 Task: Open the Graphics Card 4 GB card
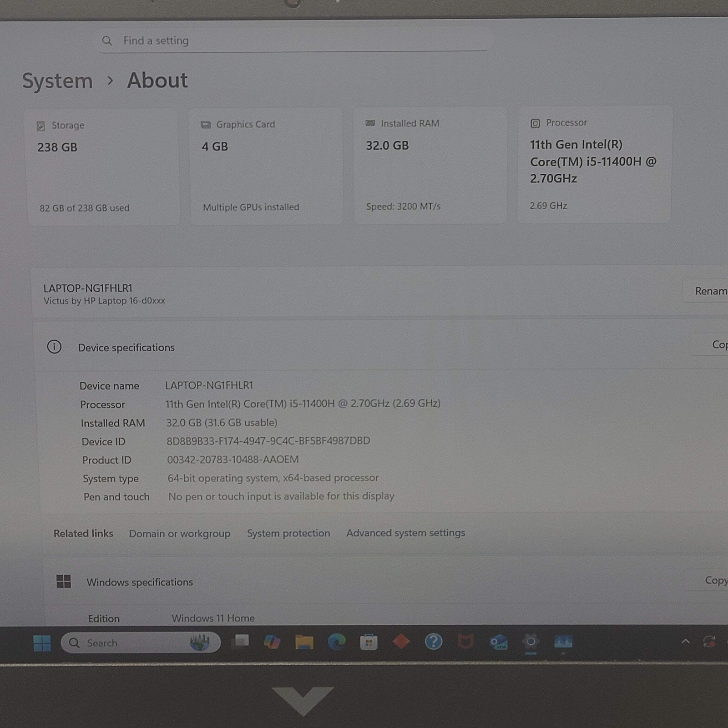click(x=267, y=166)
